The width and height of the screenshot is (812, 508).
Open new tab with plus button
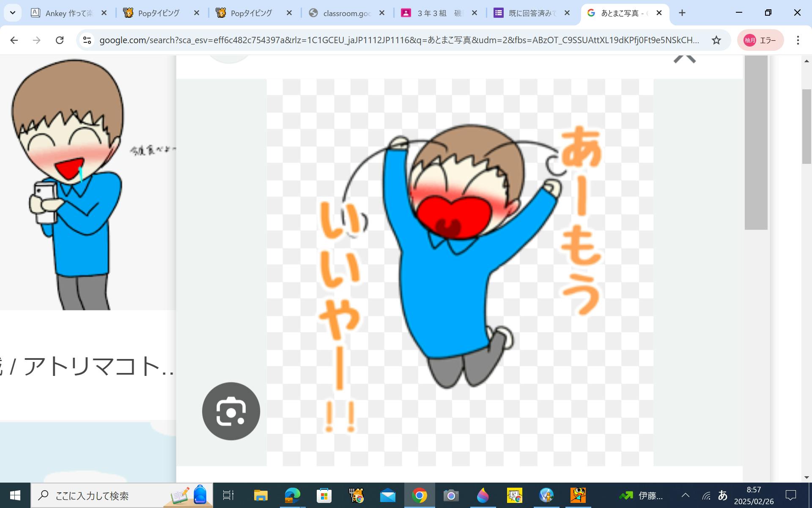[682, 13]
